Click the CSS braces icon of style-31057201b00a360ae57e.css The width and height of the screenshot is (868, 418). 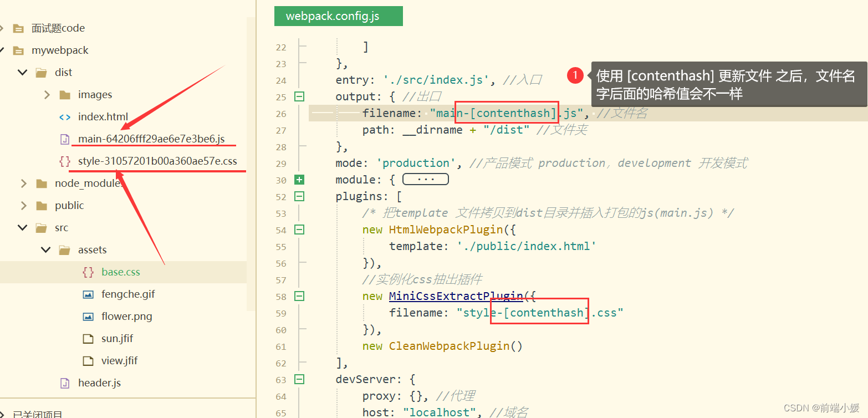click(65, 161)
